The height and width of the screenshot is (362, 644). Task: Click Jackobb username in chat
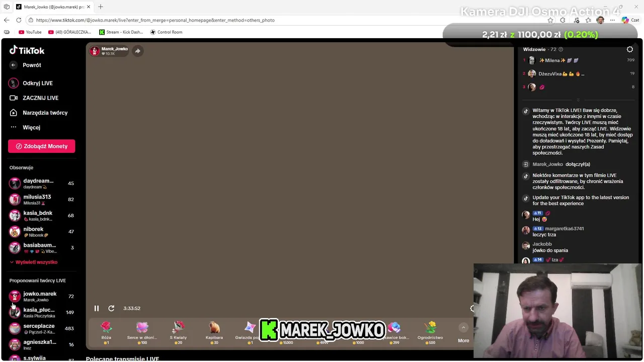click(542, 244)
